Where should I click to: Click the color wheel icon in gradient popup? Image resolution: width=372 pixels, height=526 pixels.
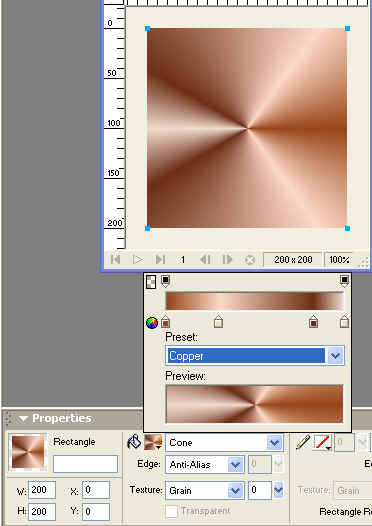[152, 323]
